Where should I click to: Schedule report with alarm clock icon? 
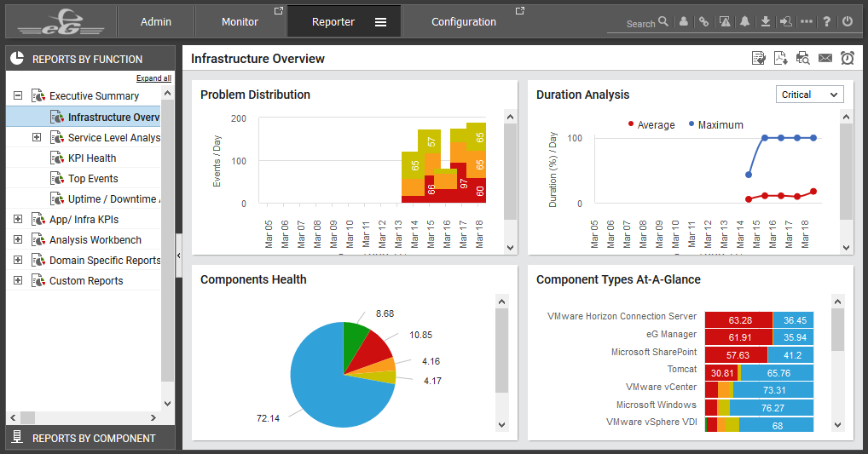(848, 58)
